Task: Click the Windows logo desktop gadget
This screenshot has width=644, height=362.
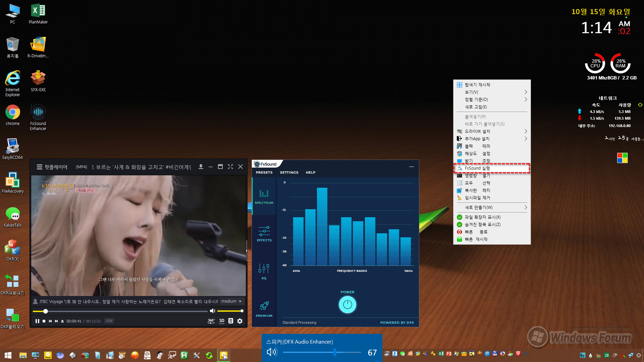Action: coord(622,158)
